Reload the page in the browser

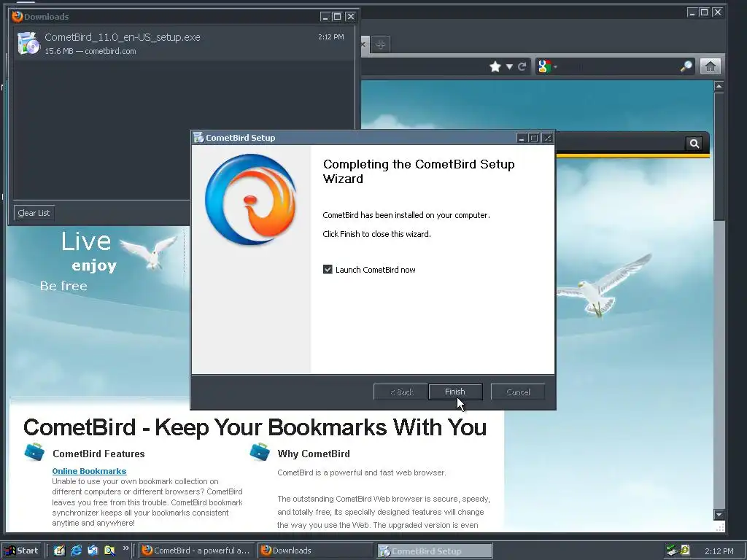[x=522, y=66]
